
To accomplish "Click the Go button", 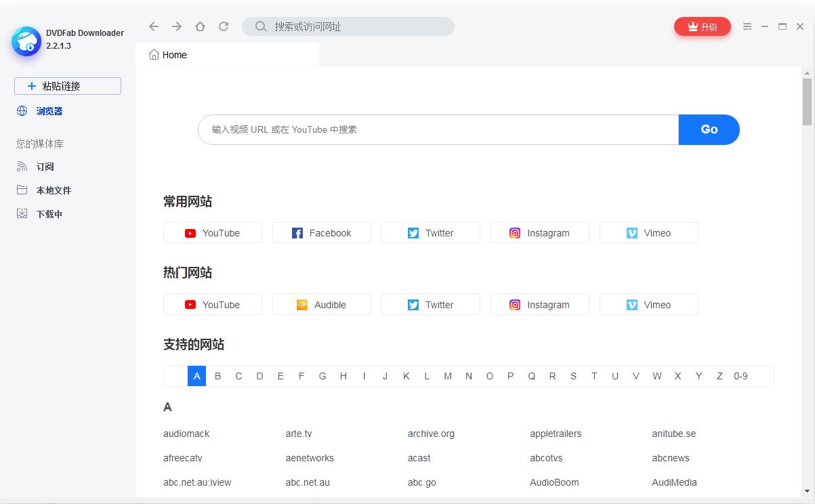I will (x=709, y=129).
